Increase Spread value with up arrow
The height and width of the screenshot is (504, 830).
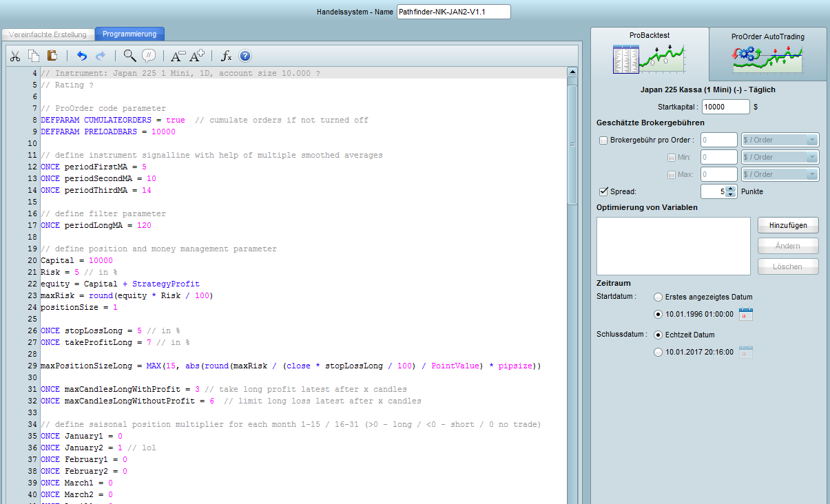[731, 189]
